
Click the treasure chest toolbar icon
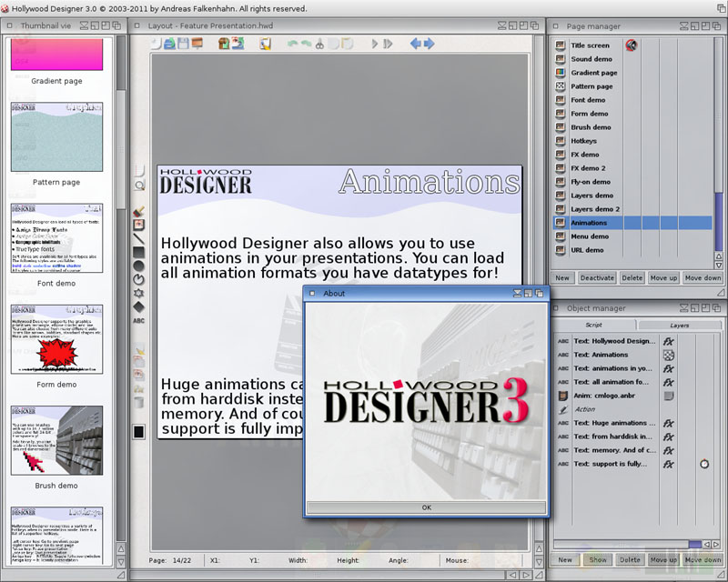[224, 44]
